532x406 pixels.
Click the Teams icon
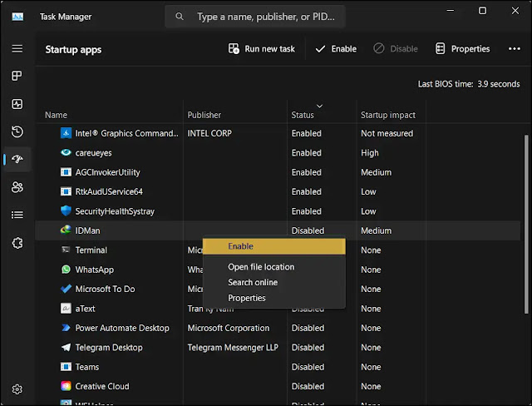pos(66,367)
